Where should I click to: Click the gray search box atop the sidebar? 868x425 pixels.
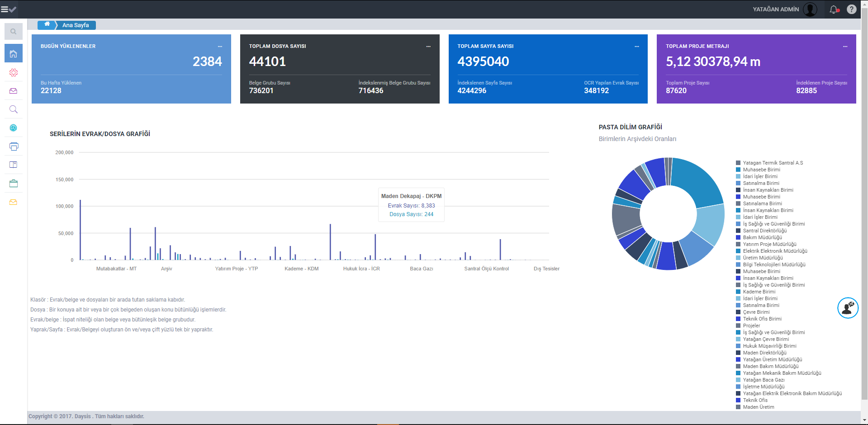pyautogui.click(x=14, y=32)
